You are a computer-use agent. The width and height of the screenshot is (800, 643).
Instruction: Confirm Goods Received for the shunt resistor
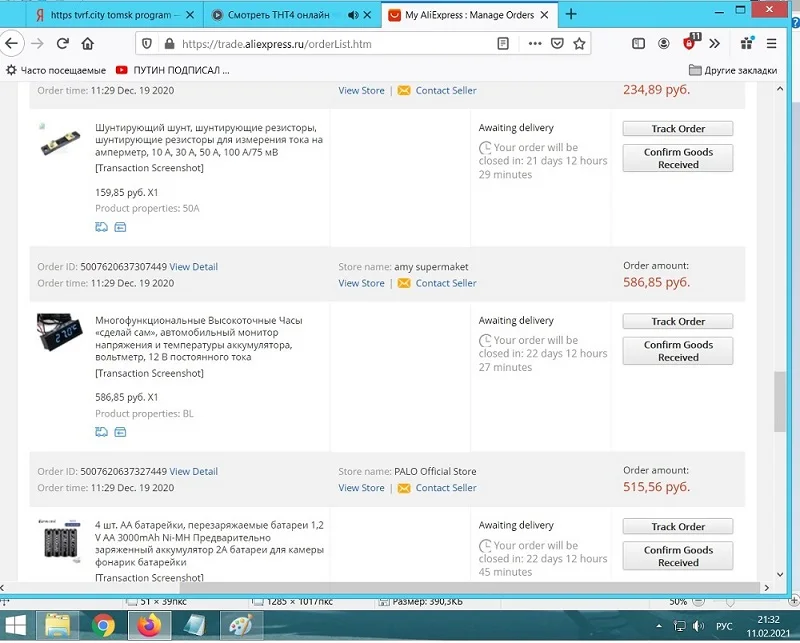coord(678,158)
